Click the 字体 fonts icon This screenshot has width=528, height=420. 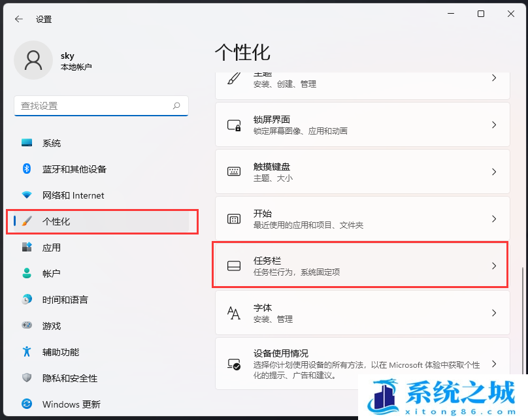234,313
